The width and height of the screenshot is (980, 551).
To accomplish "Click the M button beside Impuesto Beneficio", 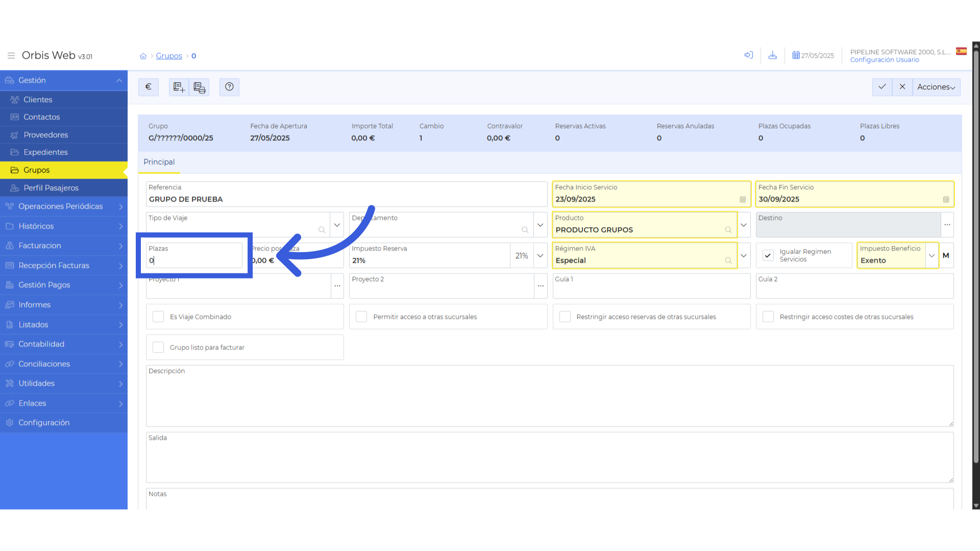I will (x=946, y=256).
